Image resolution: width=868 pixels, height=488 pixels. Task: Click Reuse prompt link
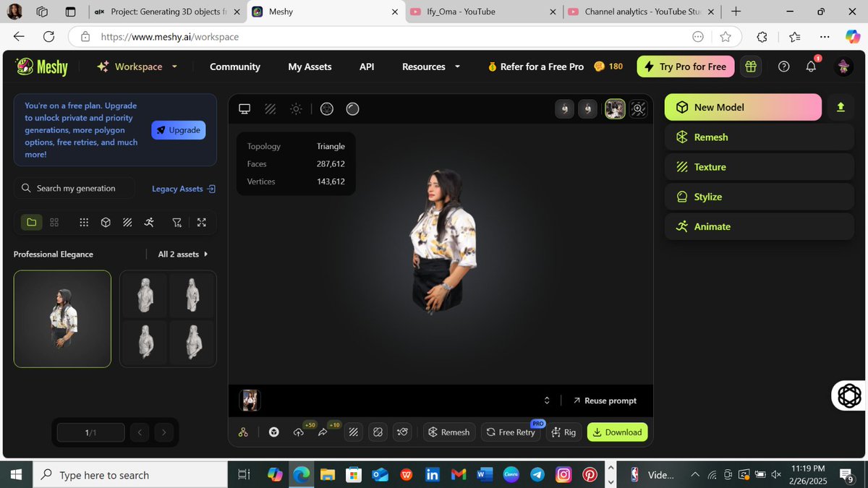tap(605, 401)
